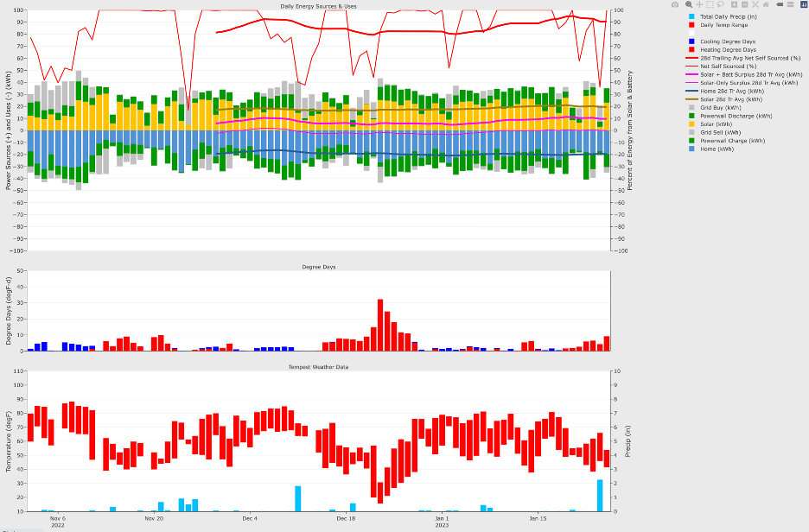Choose the Box Select tool
Image resolution: width=809 pixels, height=532 pixels.
pos(710,4)
